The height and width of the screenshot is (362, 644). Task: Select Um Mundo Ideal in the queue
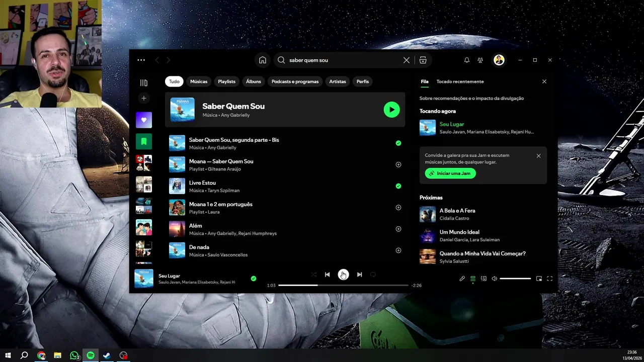459,232
